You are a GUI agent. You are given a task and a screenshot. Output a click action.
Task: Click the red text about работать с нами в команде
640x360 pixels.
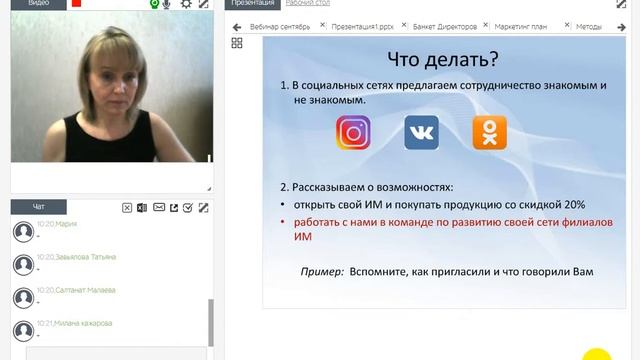click(x=453, y=229)
